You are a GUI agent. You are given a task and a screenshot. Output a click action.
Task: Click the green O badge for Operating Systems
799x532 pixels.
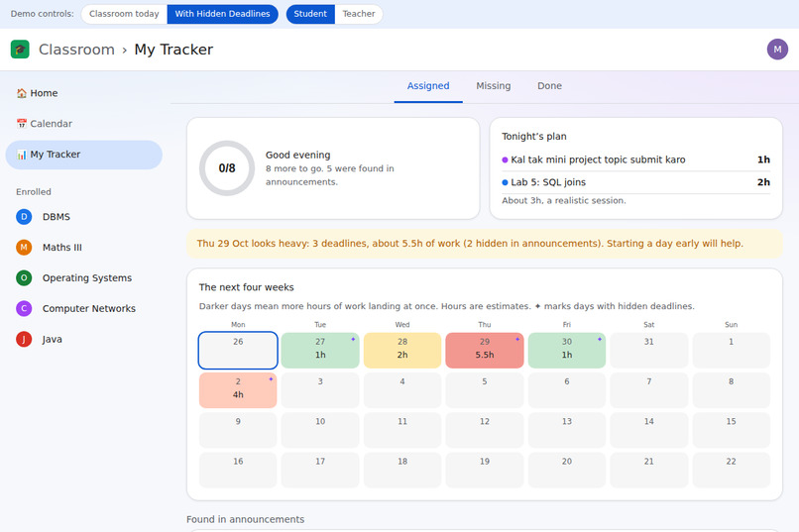click(24, 278)
